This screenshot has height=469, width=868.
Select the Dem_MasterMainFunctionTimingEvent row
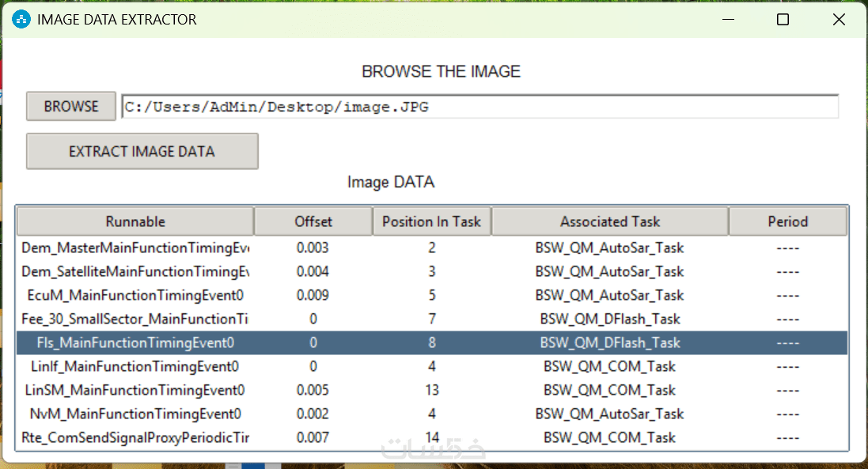(135, 248)
